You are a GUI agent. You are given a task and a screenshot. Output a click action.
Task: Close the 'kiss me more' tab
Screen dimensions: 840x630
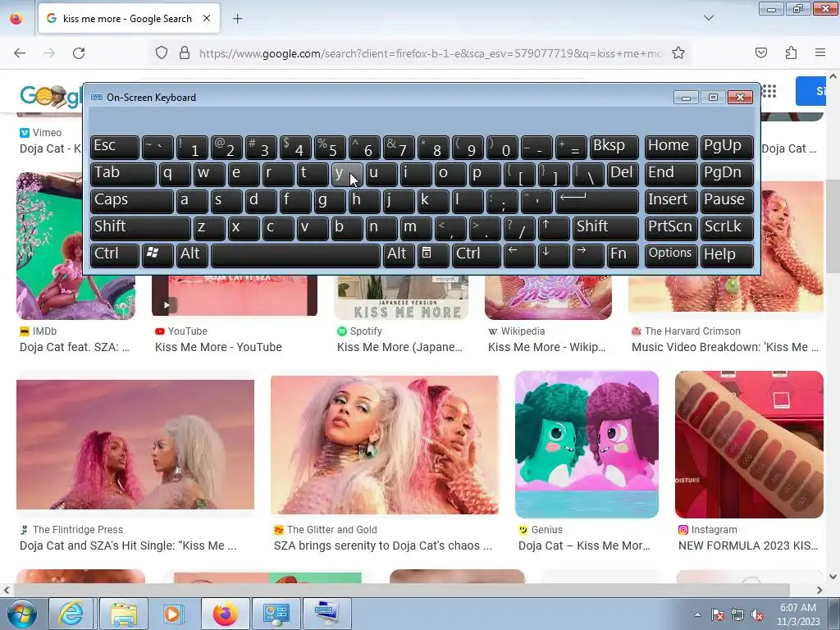point(207,18)
